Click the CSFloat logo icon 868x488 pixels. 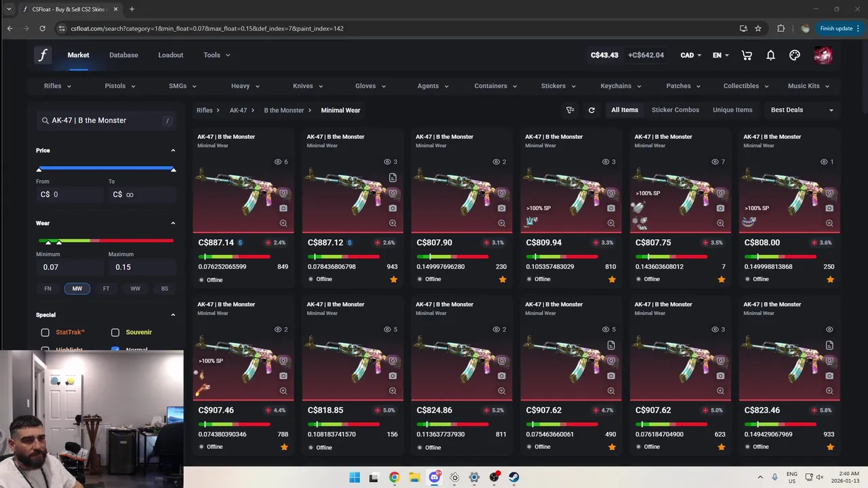coord(43,55)
